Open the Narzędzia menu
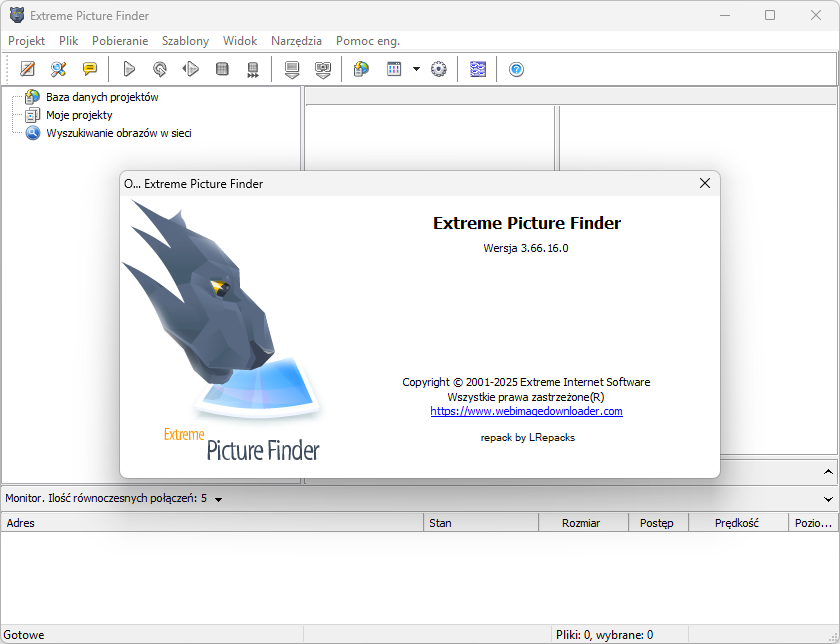Viewport: 840px width, 644px height. pos(296,41)
